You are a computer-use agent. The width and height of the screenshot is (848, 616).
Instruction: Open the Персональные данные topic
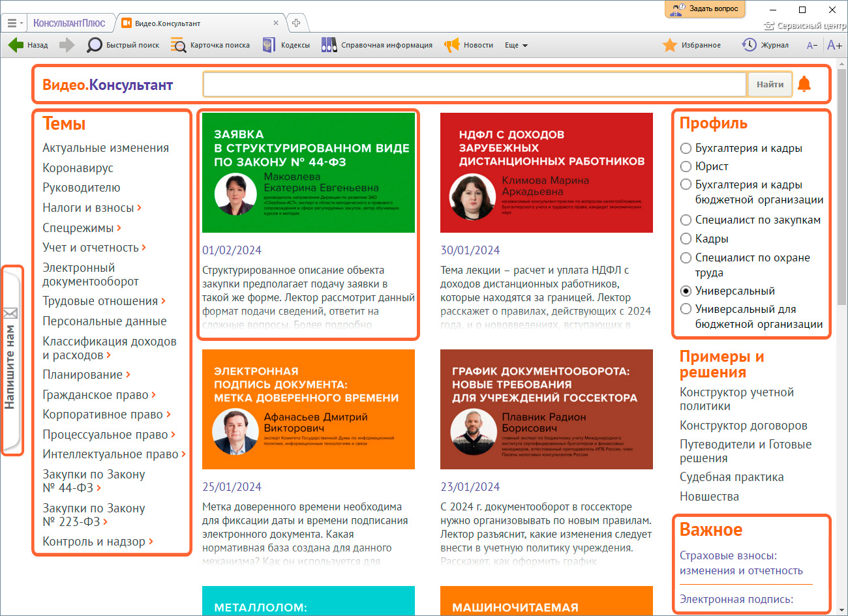104,321
